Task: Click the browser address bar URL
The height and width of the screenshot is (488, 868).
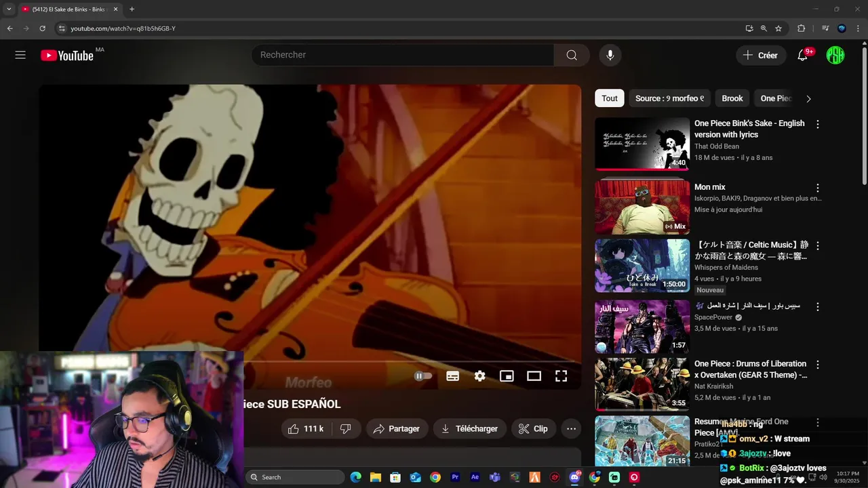Action: coord(123,28)
